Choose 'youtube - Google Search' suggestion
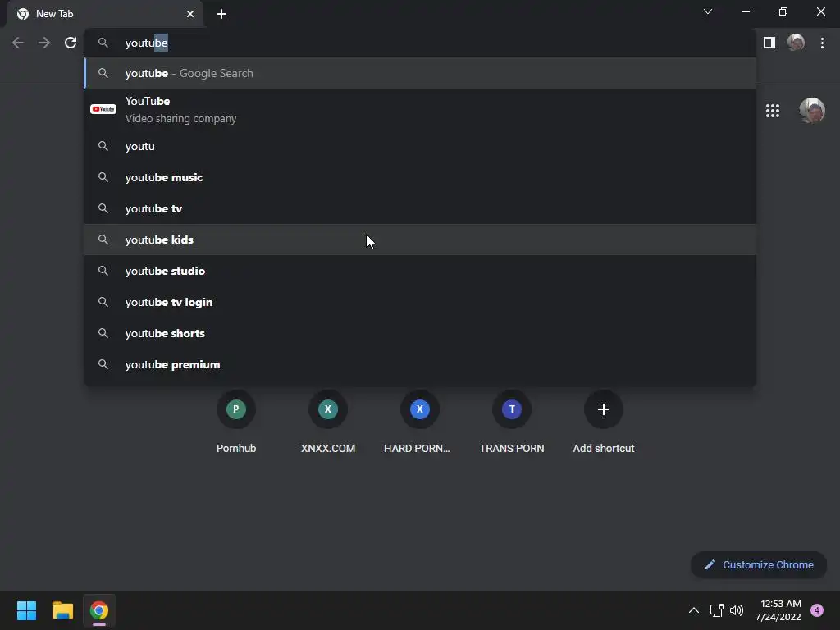The image size is (840, 630). pyautogui.click(x=420, y=73)
